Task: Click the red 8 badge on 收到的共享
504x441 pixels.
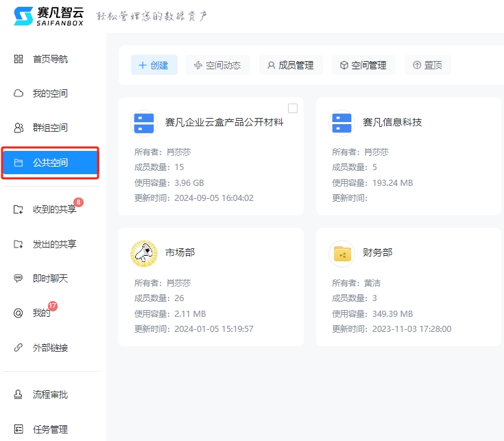Action: [x=78, y=202]
